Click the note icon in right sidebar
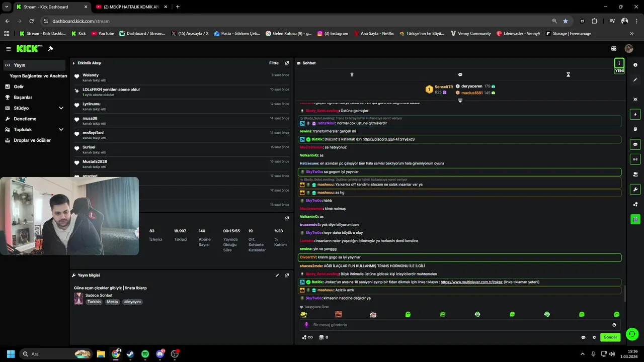The image size is (644, 362). 635,129
